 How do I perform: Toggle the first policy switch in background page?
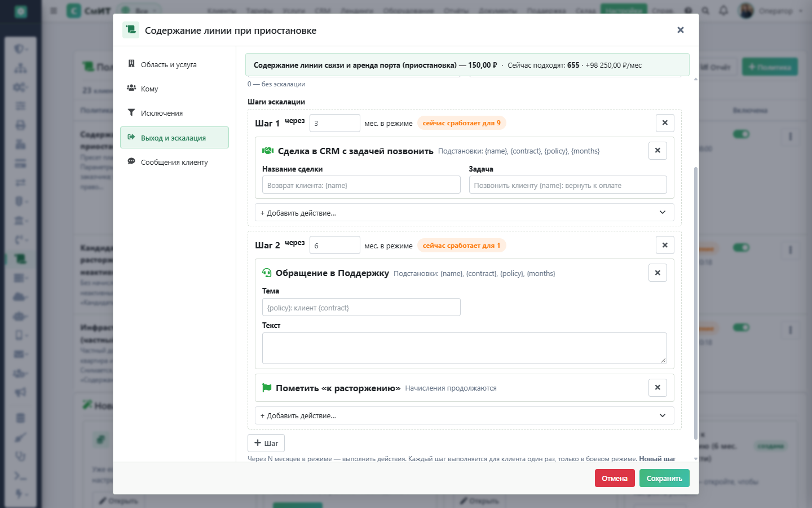click(741, 134)
